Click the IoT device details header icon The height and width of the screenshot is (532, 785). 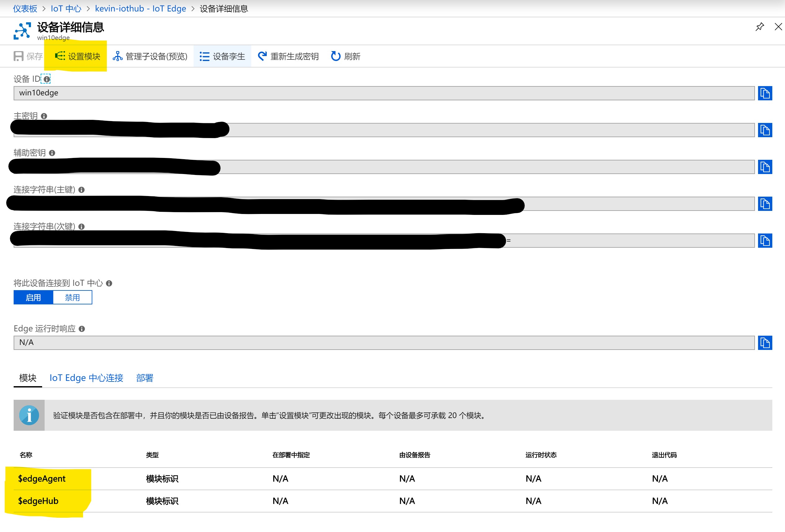(x=22, y=31)
